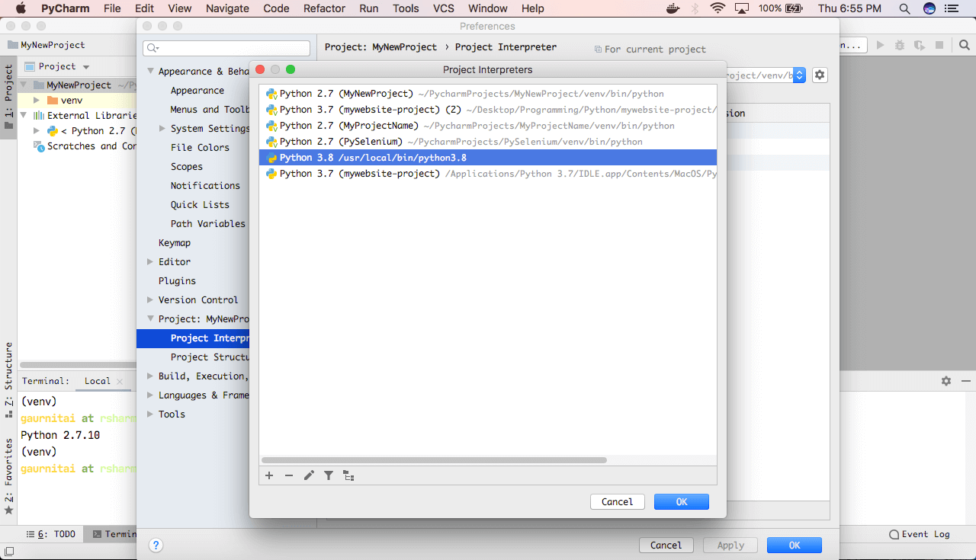This screenshot has height=560, width=976.
Task: Open the filter icon in interpreters toolbar
Action: [329, 475]
